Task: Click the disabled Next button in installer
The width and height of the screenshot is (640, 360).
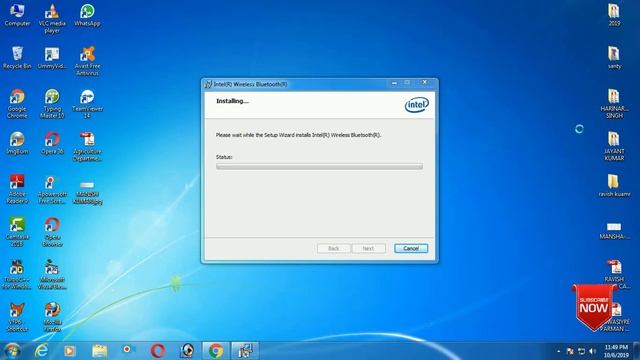Action: click(x=369, y=248)
